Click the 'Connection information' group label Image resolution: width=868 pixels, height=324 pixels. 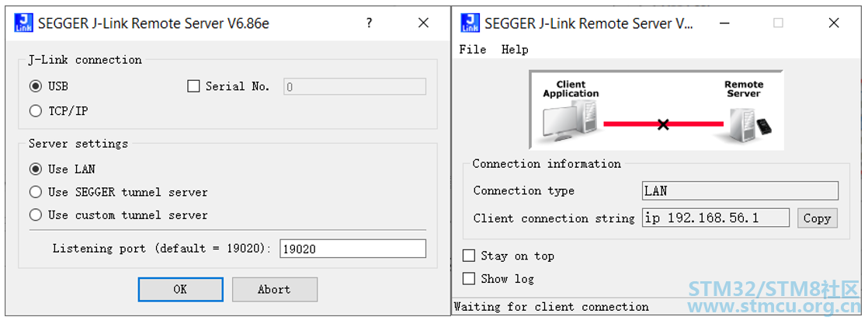pos(547,164)
